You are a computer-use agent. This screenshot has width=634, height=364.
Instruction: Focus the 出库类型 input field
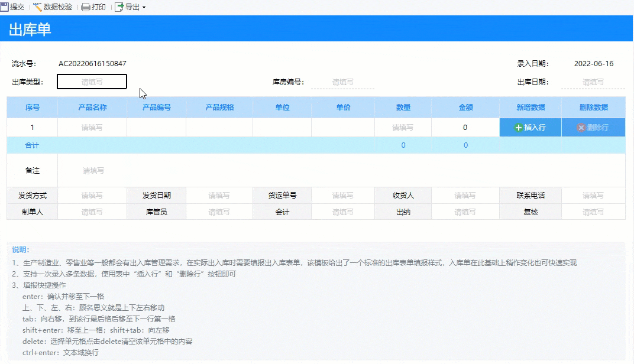pos(92,82)
